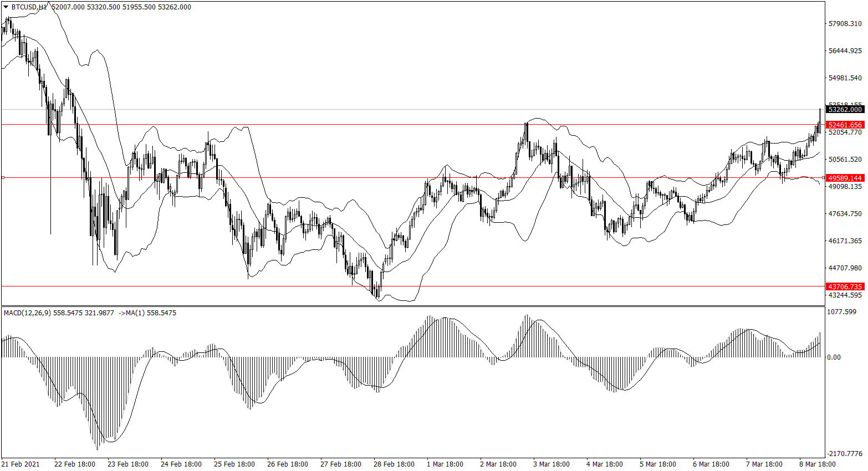Click the 4 Mar 18:00 time label

coord(604,464)
